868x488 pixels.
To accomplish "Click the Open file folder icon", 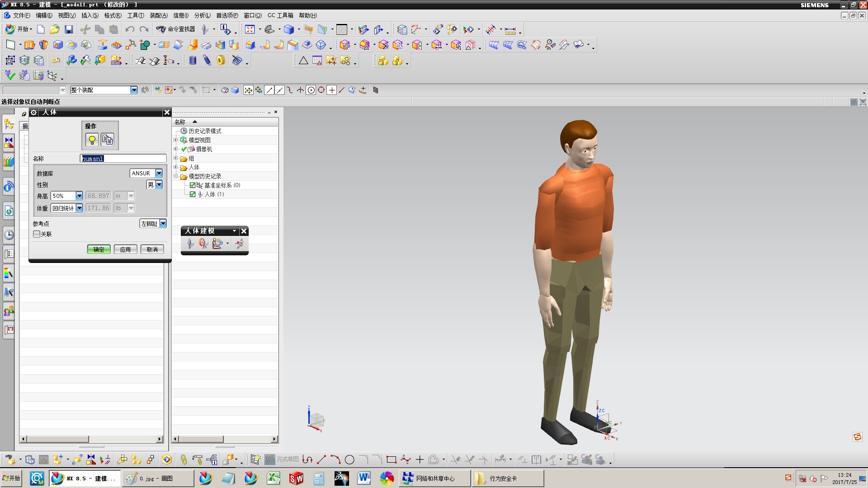I will click(x=55, y=29).
